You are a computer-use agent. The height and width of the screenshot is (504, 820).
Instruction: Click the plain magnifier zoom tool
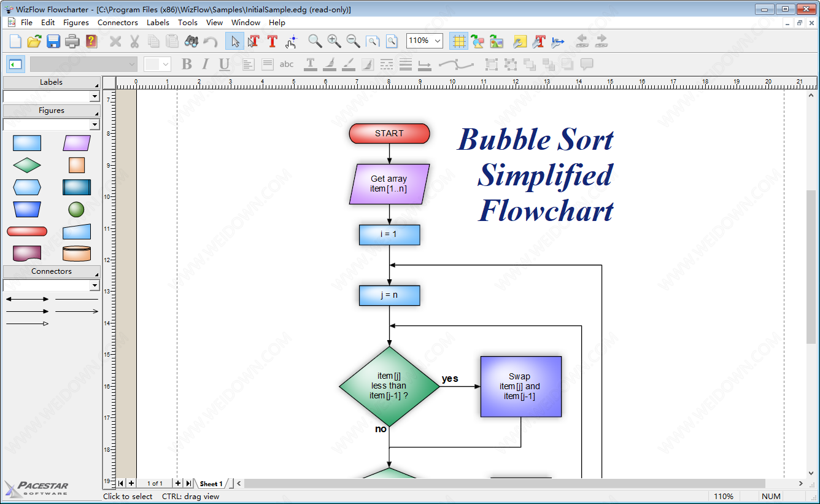pyautogui.click(x=315, y=41)
